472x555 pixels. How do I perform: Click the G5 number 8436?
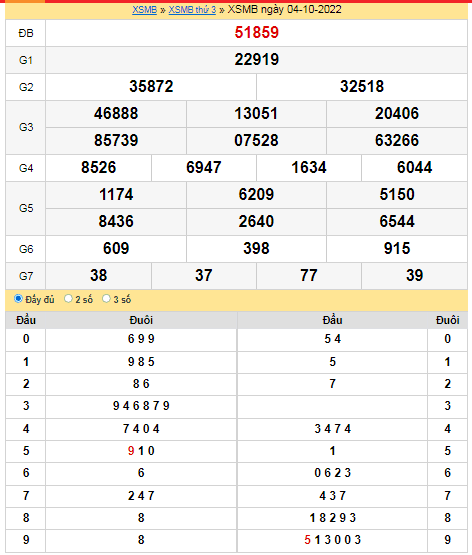click(x=116, y=222)
